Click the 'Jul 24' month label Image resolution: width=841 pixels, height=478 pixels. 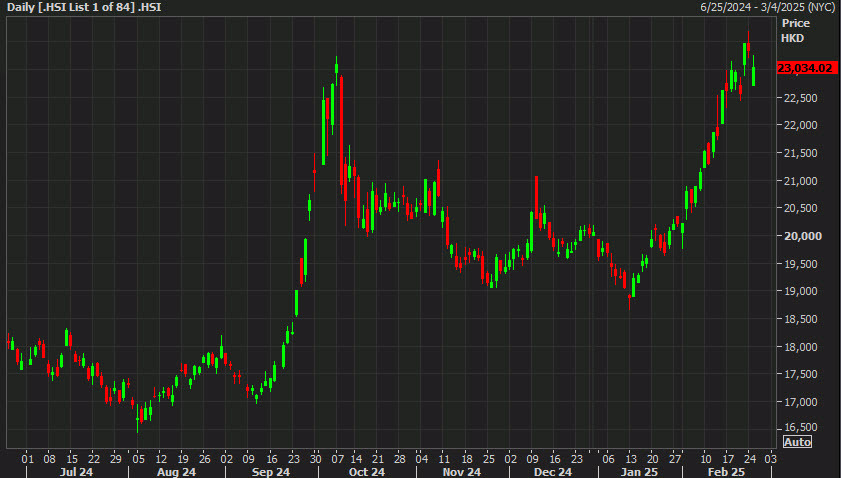click(76, 472)
